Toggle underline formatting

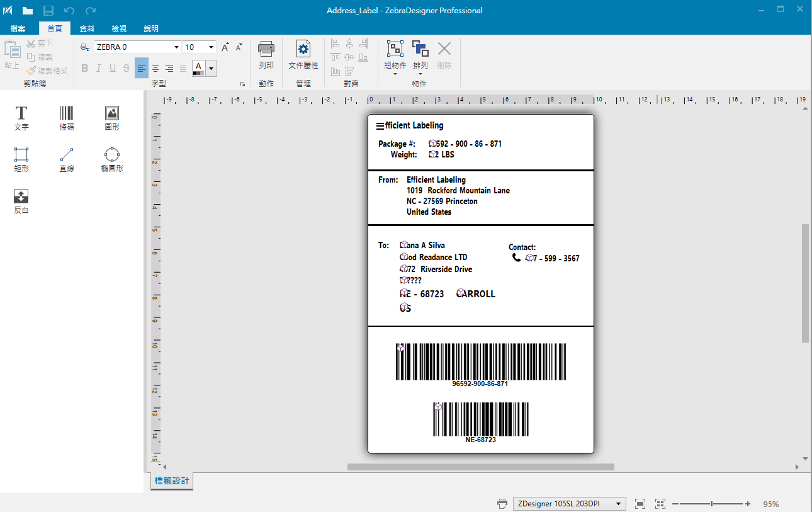coord(113,68)
